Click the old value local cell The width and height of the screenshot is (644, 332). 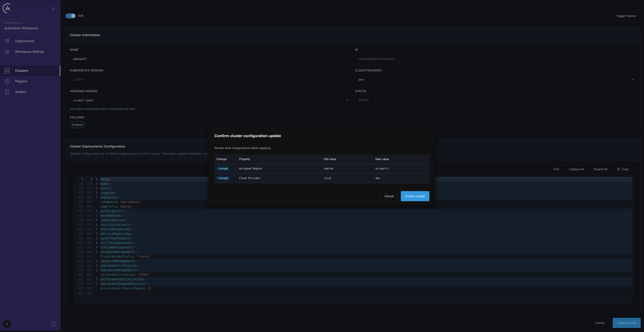click(x=328, y=178)
